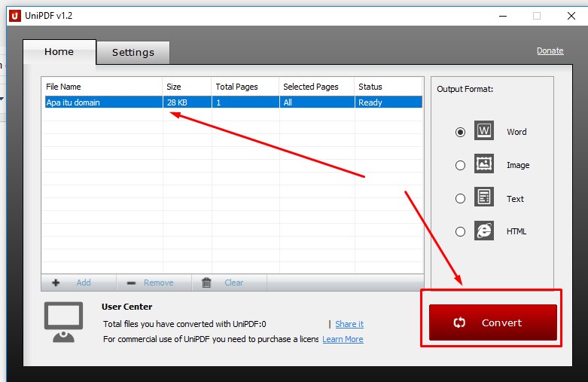Select the HTML output radio button
Viewport: 588px width, 382px height.
click(x=460, y=231)
